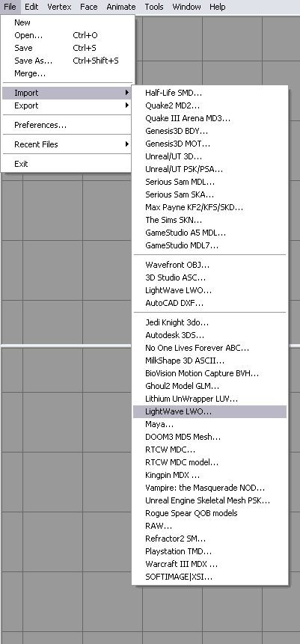Open the Tools menu
This screenshot has width=300, height=644.
click(x=154, y=7)
